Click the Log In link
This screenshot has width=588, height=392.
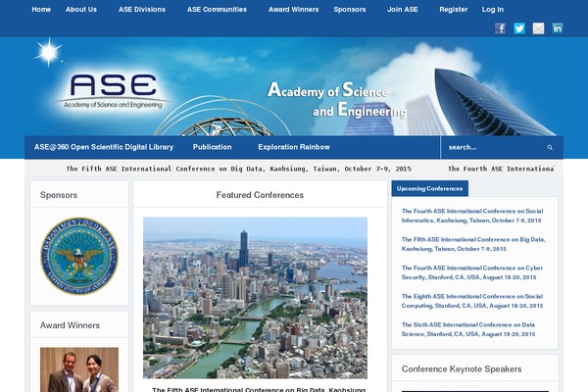pos(493,10)
